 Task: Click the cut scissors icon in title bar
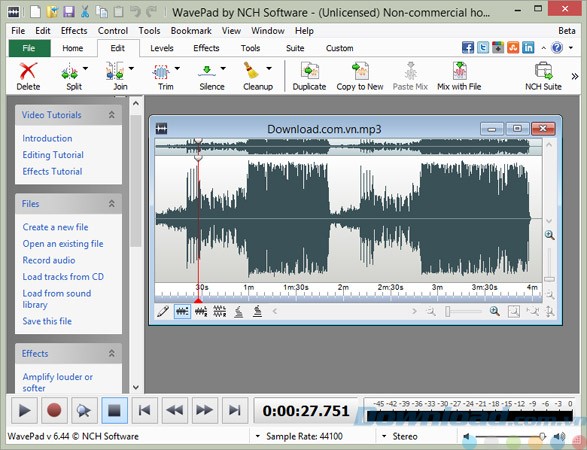[85, 12]
